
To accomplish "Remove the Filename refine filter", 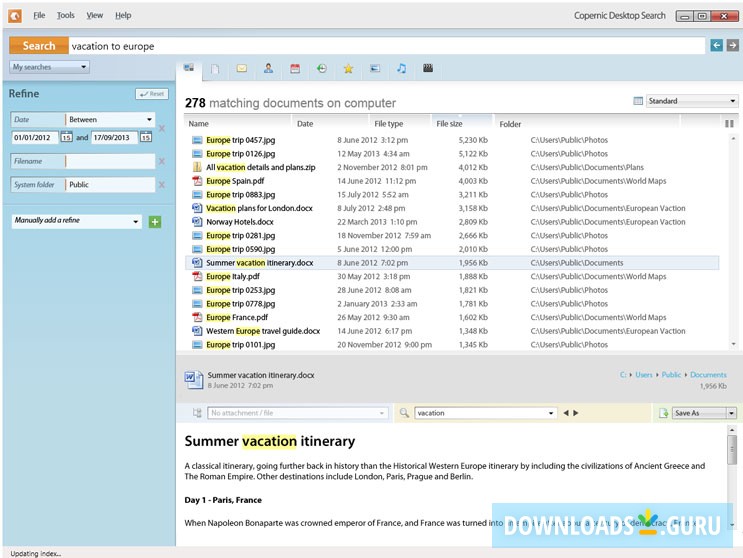I will pyautogui.click(x=162, y=161).
